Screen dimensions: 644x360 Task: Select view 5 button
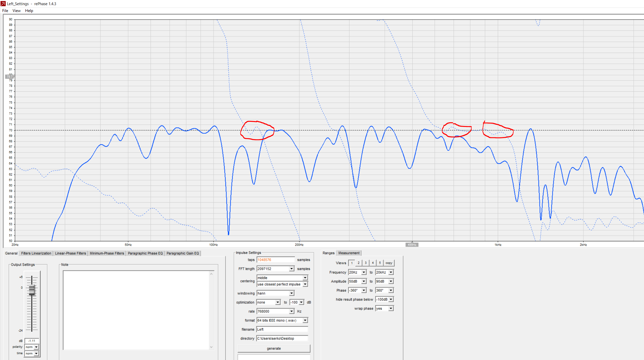(380, 263)
